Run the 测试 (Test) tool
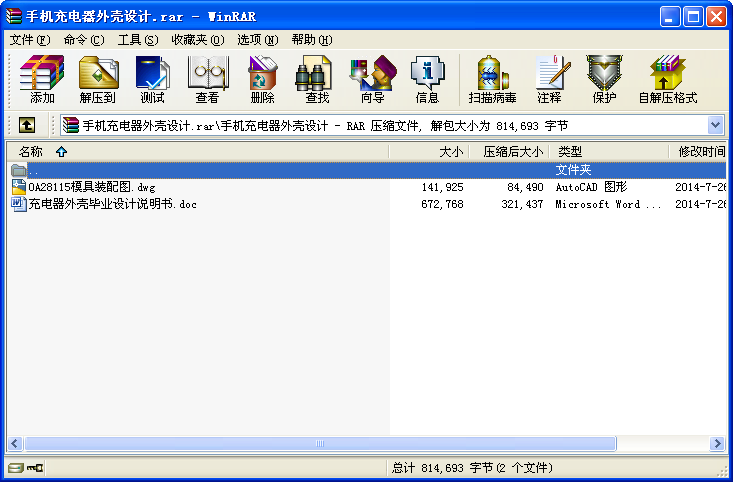Viewport: 733px width, 482px height. tap(152, 79)
